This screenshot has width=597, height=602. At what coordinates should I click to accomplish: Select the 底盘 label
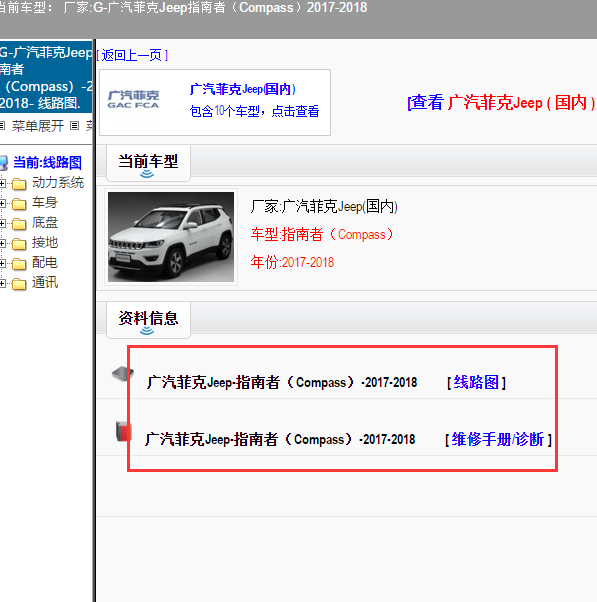pos(45,222)
